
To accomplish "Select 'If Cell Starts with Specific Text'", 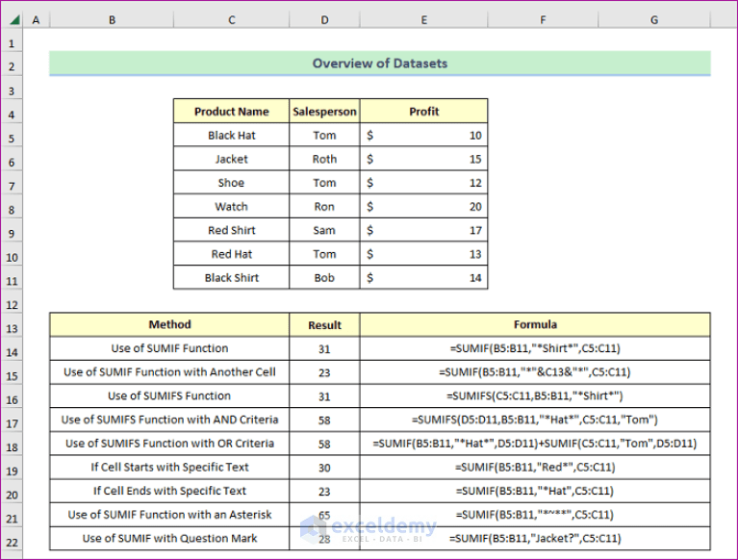I will (x=169, y=468).
